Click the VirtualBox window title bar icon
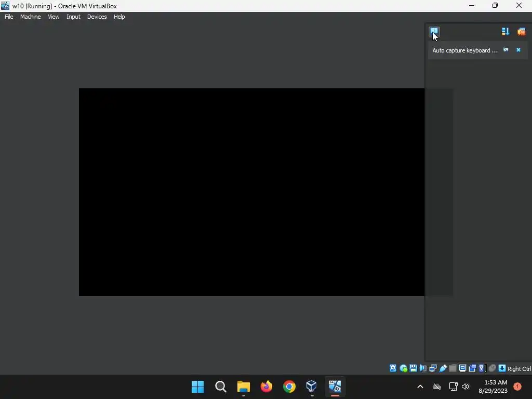This screenshot has height=399, width=532. pos(5,5)
